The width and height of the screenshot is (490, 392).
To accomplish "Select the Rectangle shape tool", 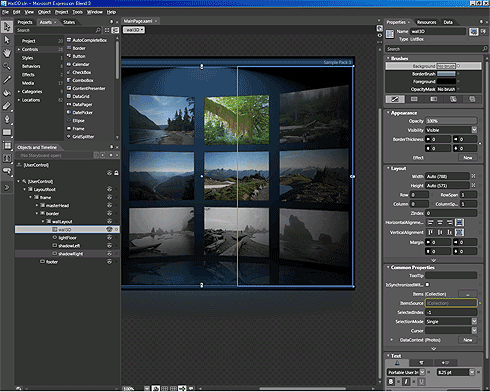I will click(7, 132).
